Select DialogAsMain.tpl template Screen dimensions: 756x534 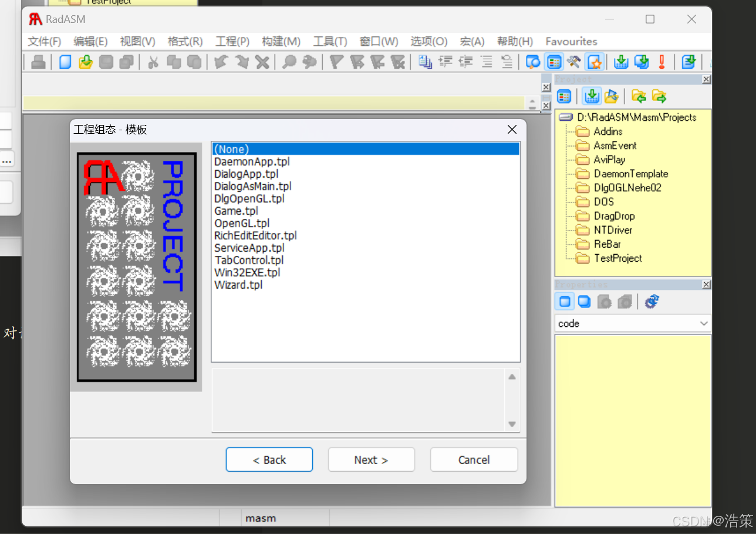(252, 186)
